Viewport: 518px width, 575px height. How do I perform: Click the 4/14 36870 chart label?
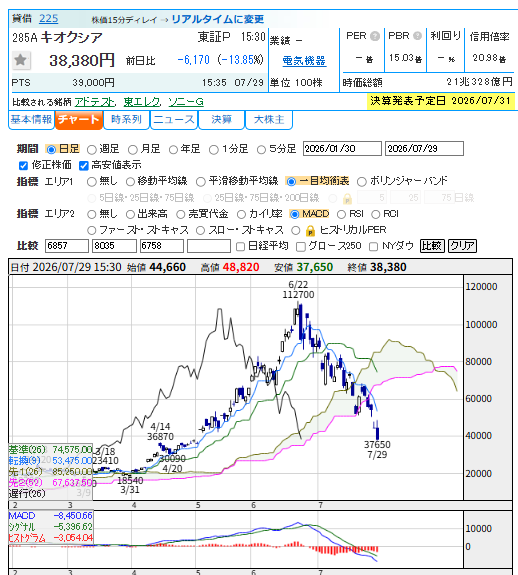coord(160,432)
